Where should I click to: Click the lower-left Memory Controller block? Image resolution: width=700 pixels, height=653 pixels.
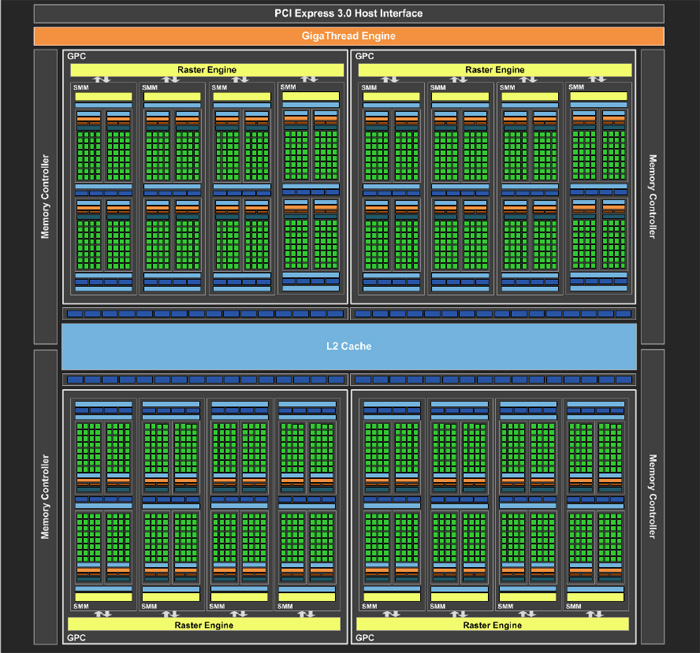pyautogui.click(x=45, y=497)
